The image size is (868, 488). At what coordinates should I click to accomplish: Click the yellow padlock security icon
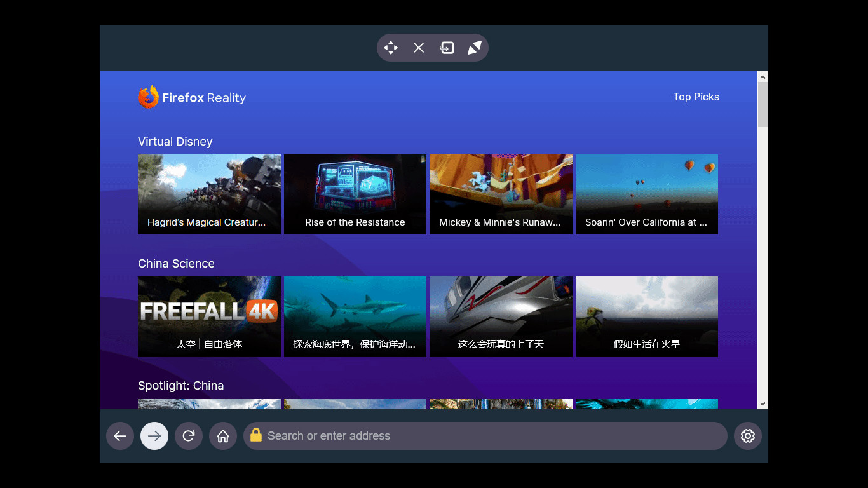pos(256,435)
